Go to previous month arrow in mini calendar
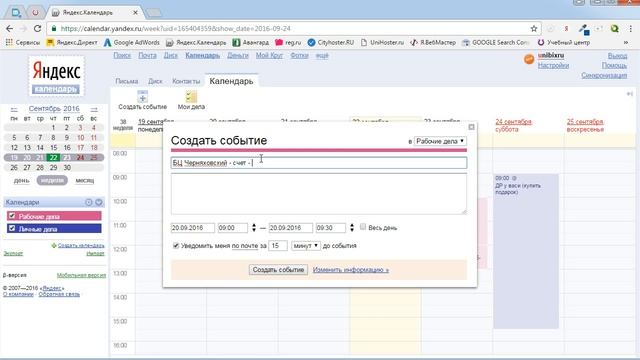 (x=14, y=109)
